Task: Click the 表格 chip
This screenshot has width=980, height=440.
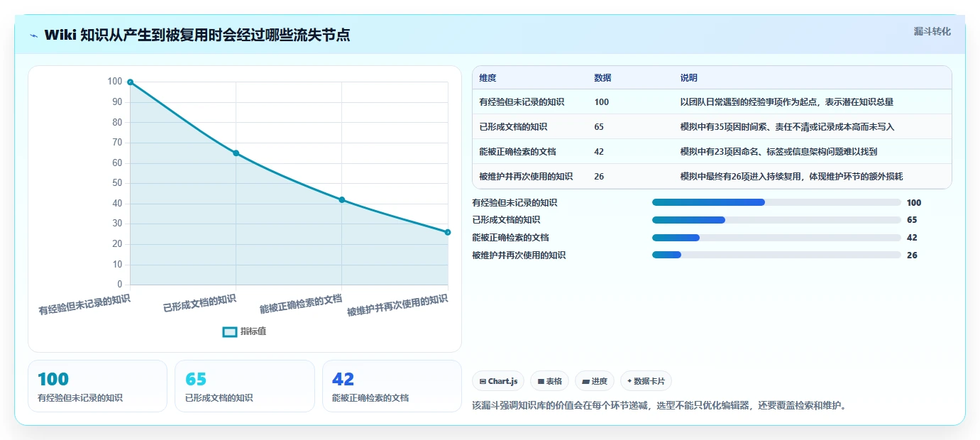Action: [x=549, y=381]
